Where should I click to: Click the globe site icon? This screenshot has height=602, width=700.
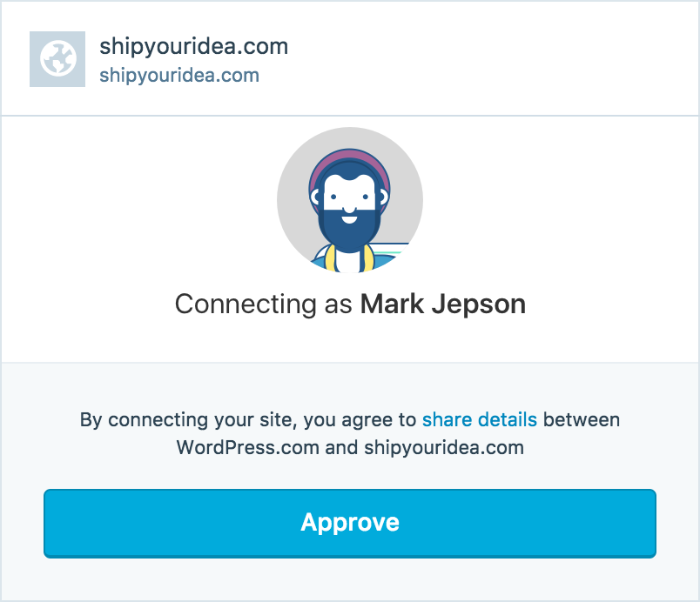pos(57,59)
